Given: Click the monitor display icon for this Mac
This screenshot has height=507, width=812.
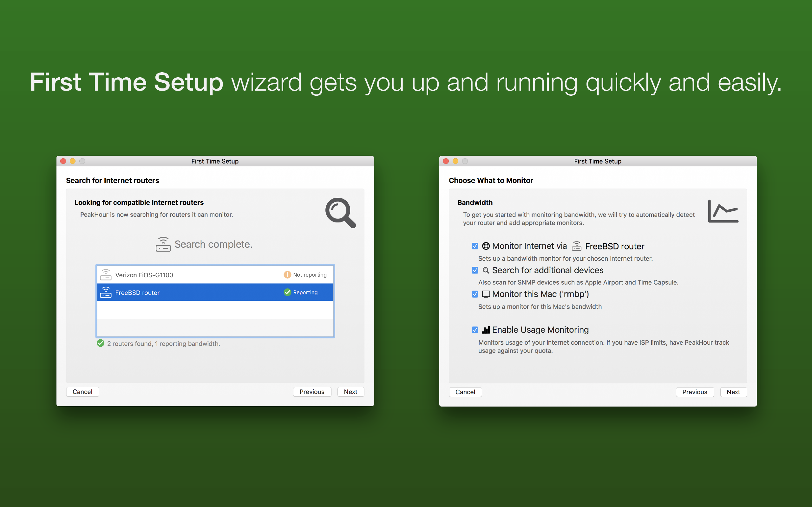Looking at the screenshot, I should pos(486,294).
